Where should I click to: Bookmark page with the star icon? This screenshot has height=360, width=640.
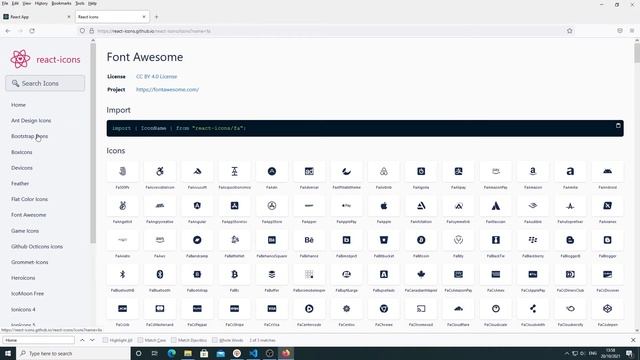point(569,31)
